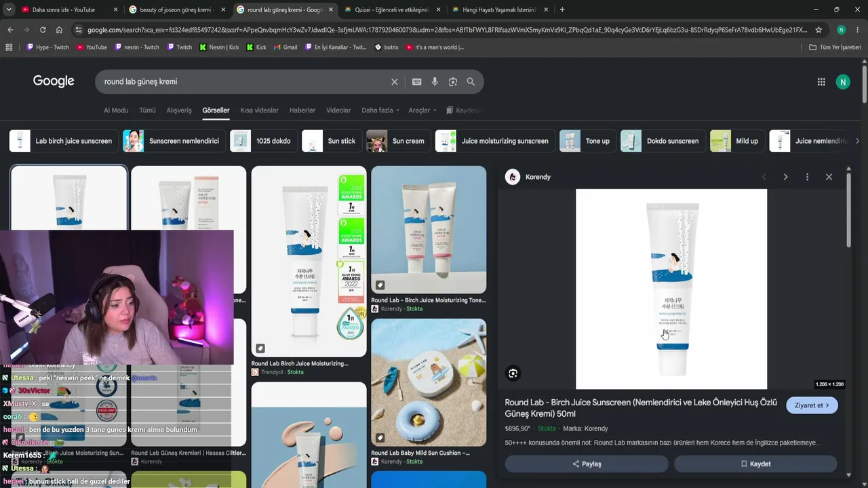Open the Trendyol Round Lab Birch Juice image
868x488 pixels.
click(x=309, y=262)
